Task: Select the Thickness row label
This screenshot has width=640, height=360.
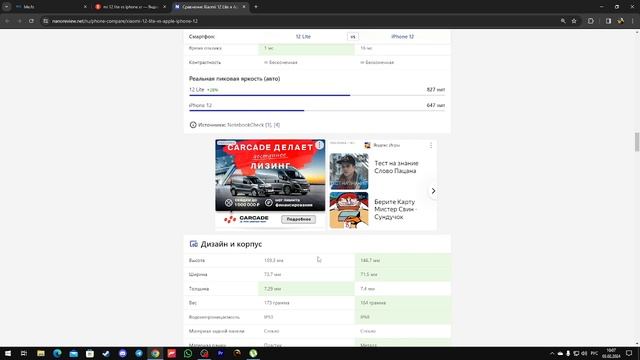Action: coord(199,289)
